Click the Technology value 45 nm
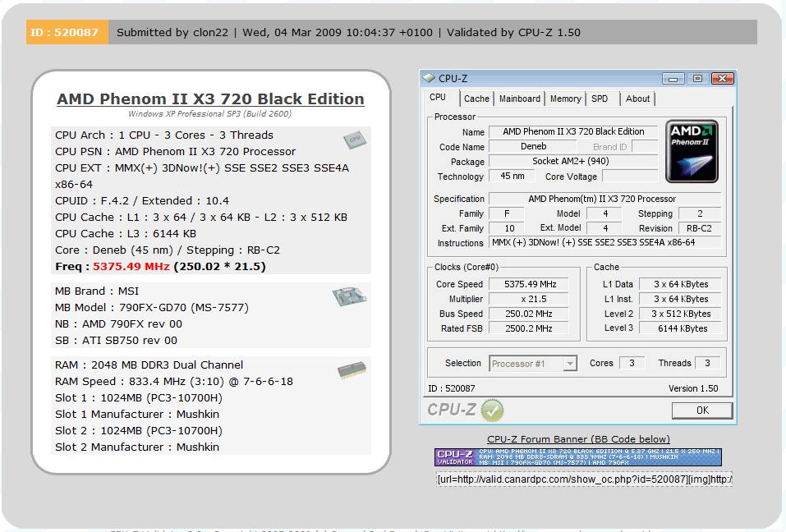Image resolution: width=786 pixels, height=532 pixels. coord(512,176)
